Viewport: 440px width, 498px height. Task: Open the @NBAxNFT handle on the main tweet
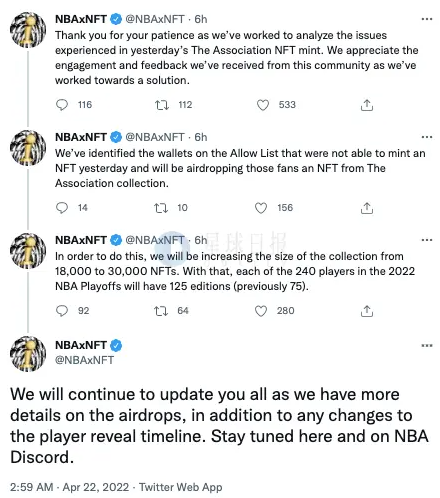[x=84, y=360]
